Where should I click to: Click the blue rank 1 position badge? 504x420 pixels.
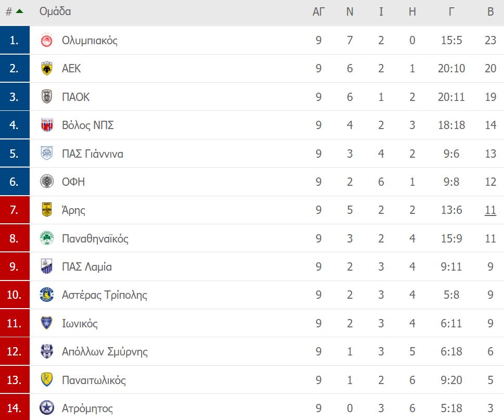(15, 41)
